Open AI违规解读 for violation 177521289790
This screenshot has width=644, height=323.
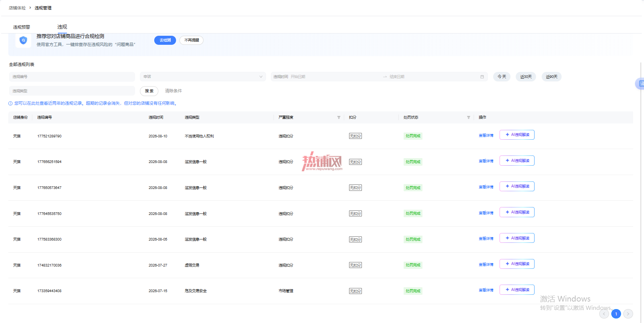517,135
